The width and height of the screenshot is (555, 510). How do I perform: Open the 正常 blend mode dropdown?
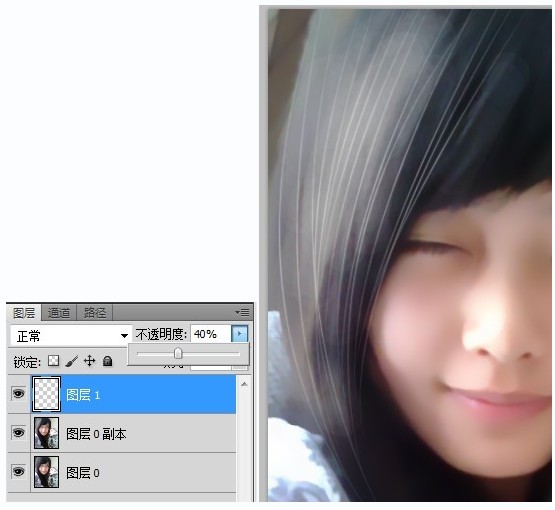point(71,336)
